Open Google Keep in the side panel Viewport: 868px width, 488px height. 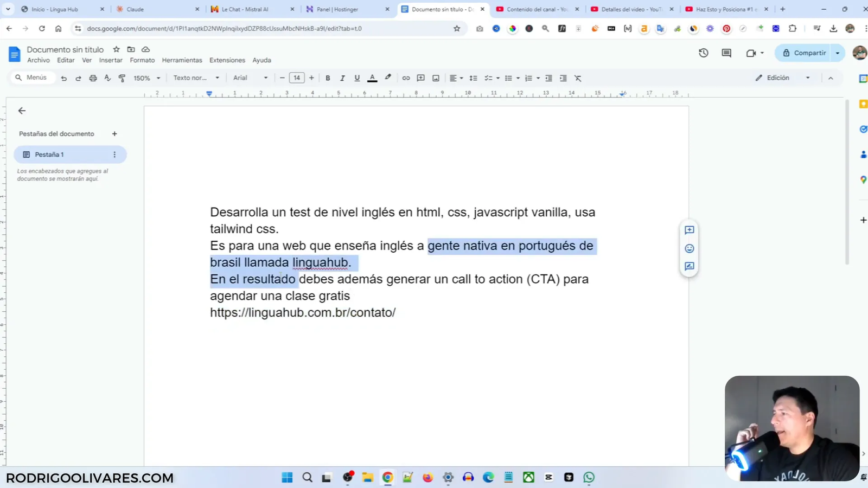[x=863, y=104]
